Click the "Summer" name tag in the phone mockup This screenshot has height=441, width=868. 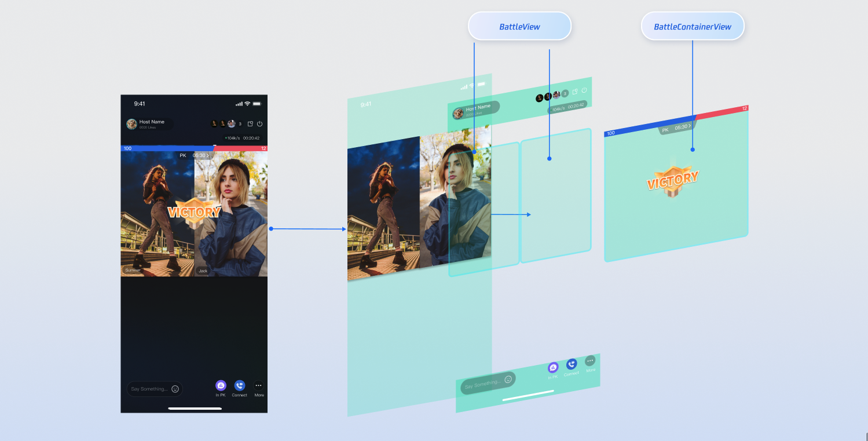[133, 271]
